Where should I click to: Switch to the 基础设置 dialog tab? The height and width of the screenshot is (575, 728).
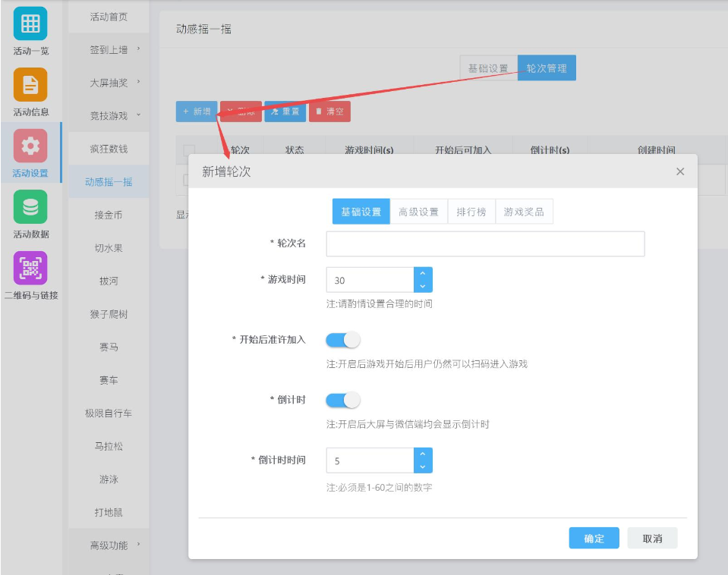[361, 212]
